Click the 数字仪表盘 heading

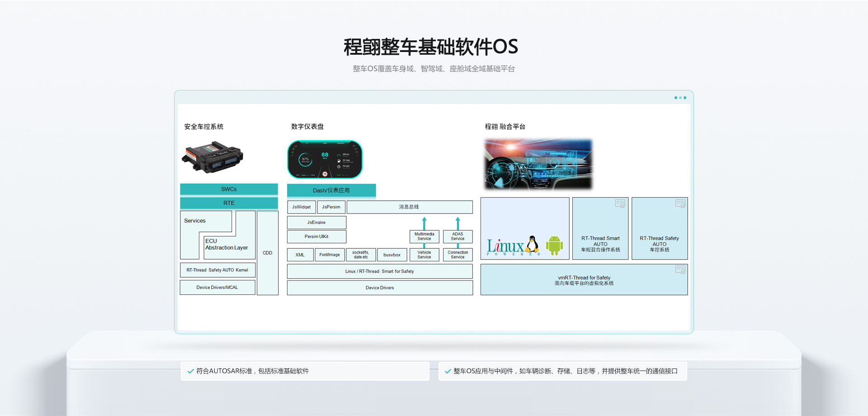(x=307, y=127)
